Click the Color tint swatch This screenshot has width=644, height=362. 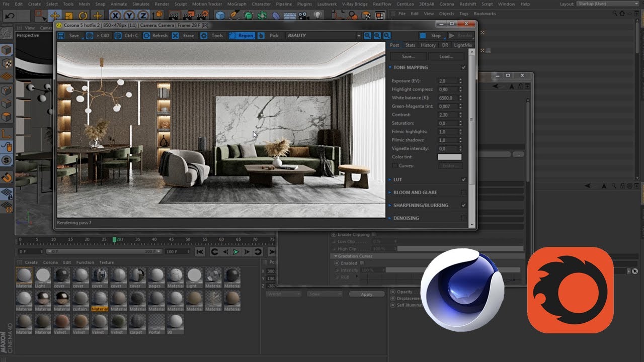tap(449, 157)
